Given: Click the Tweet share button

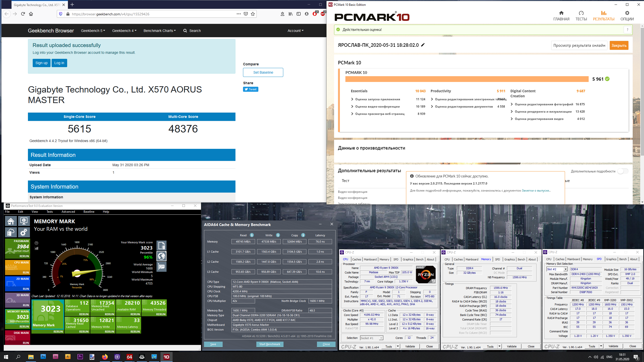Looking at the screenshot, I should tap(251, 89).
